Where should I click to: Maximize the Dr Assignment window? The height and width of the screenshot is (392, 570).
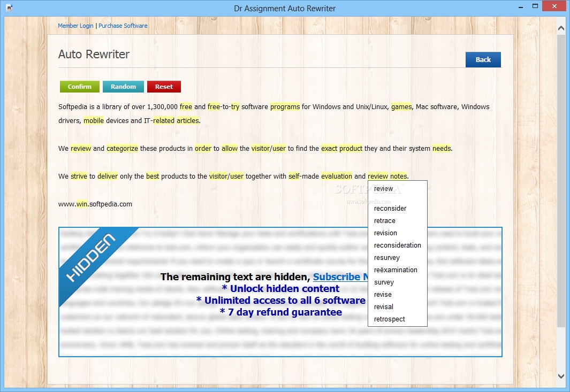click(535, 6)
